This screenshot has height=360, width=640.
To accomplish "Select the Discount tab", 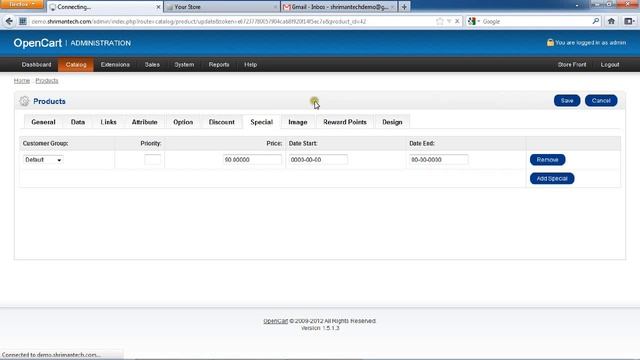I will [222, 122].
